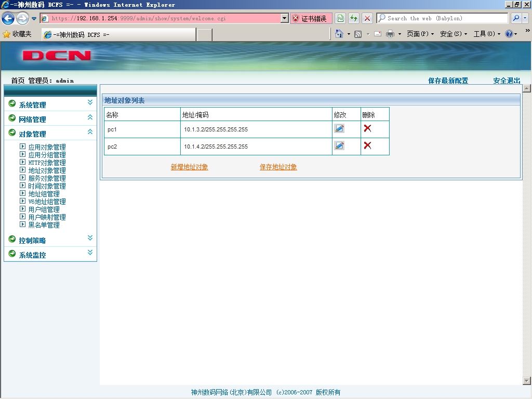The width and height of the screenshot is (532, 399).
Task: Click the Print icon
Action: tap(390, 34)
